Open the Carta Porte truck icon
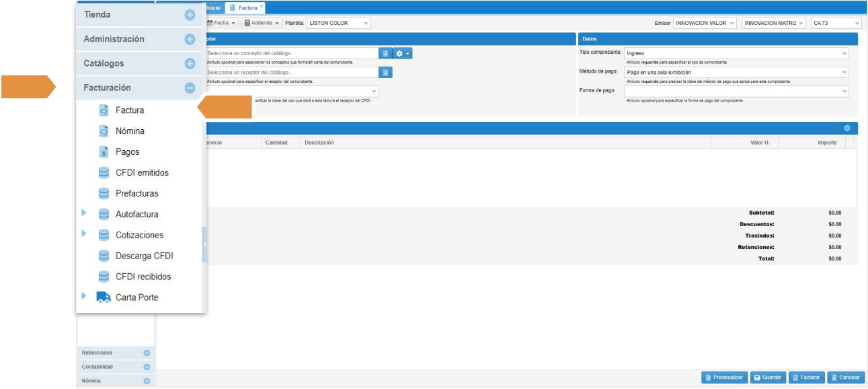868x389 pixels. coord(104,297)
